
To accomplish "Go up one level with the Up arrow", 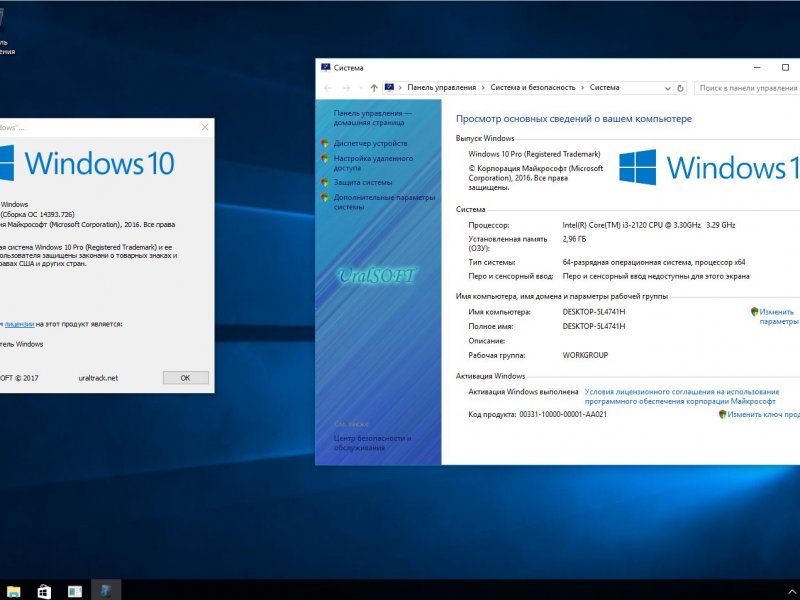I will click(374, 88).
